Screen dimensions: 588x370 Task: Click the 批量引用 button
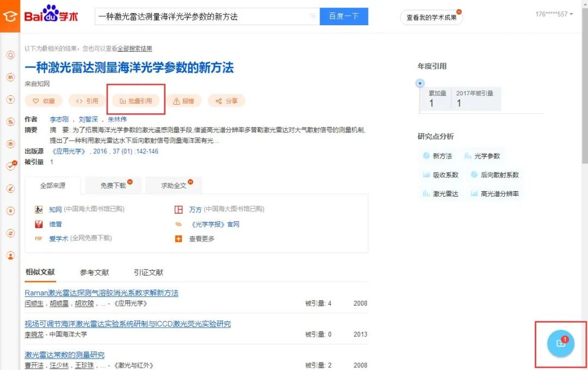pos(136,101)
